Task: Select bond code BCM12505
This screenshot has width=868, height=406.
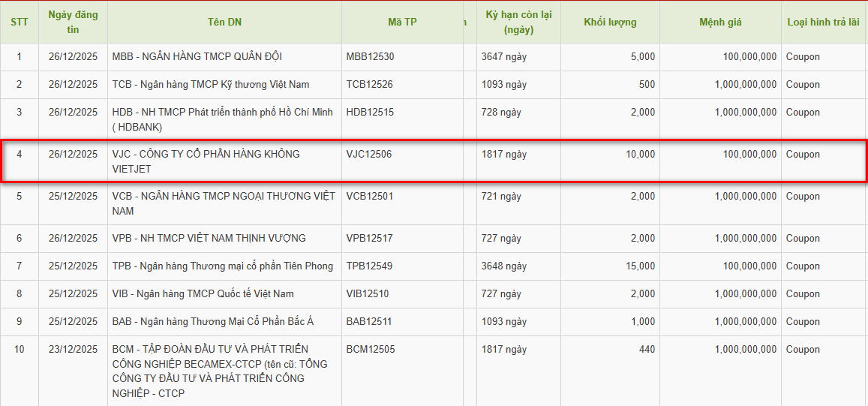Action: point(371,350)
